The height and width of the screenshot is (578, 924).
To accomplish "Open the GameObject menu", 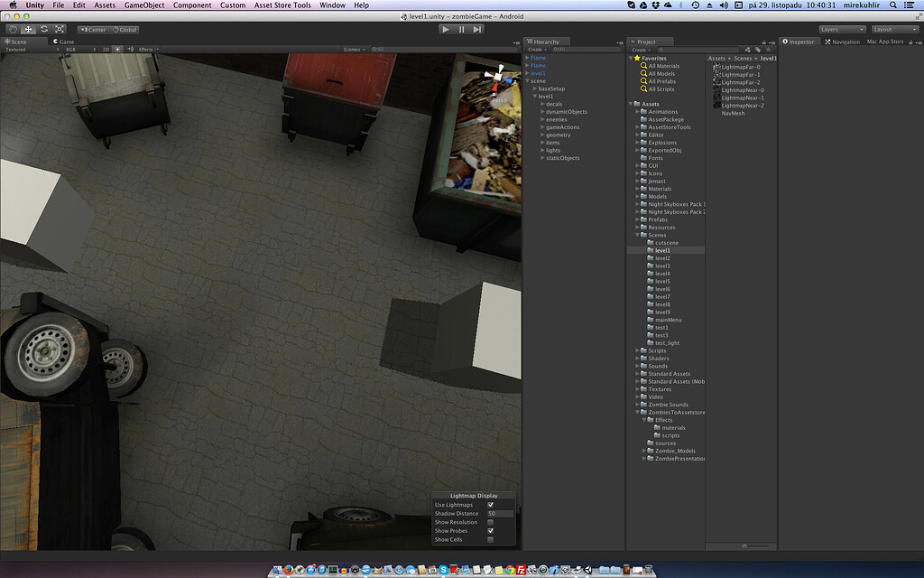I will point(144,5).
